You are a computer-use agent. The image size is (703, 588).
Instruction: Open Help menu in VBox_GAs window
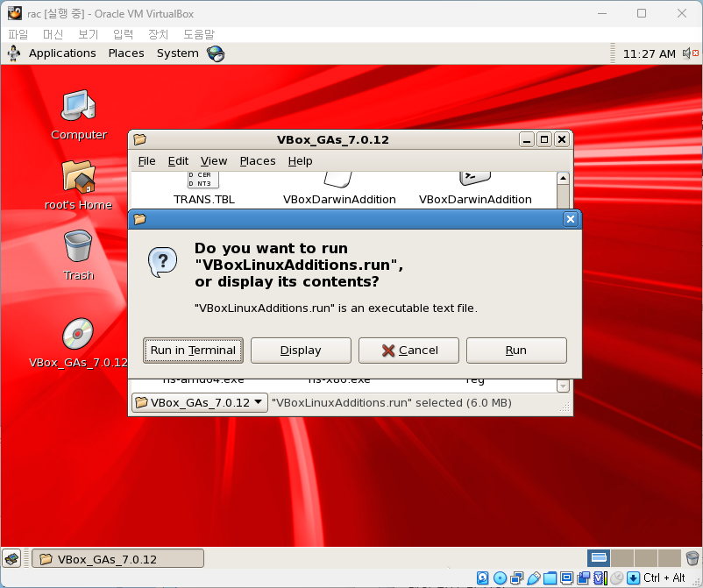pos(300,161)
